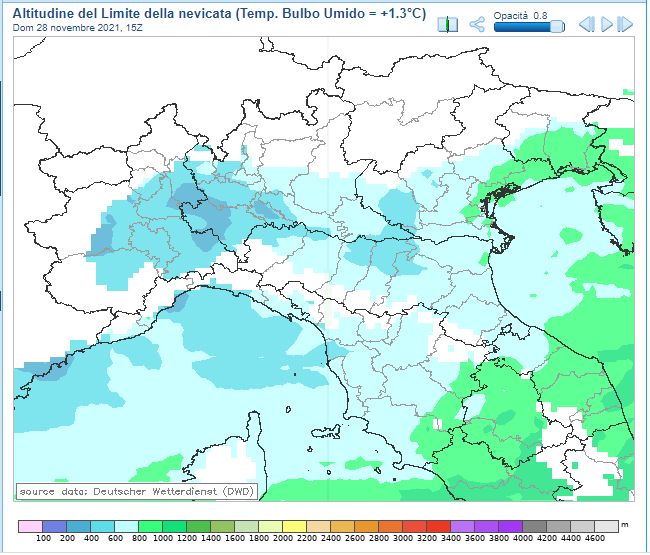
Task: Select the pink 100 m legend swatch
Action: coord(31,526)
